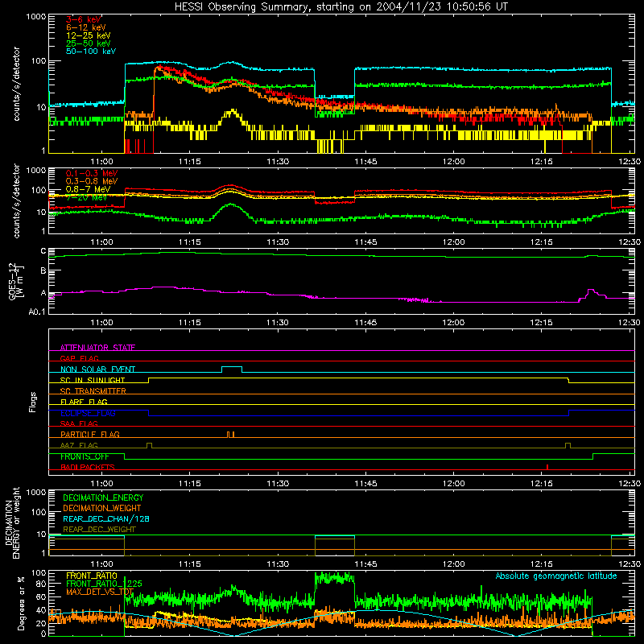Image resolution: width=644 pixels, height=644 pixels.
Task: Select the SAA_FLAG label
Action: pyautogui.click(x=79, y=423)
